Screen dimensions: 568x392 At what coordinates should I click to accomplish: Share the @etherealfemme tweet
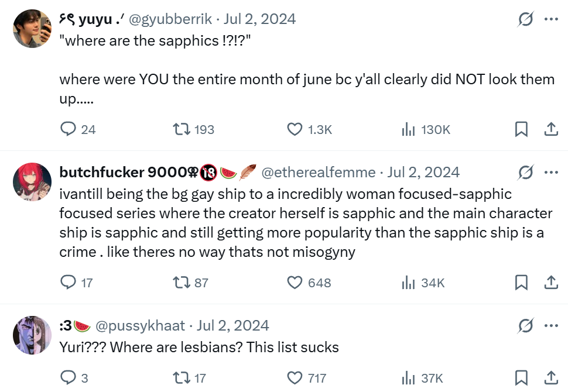[x=551, y=283]
